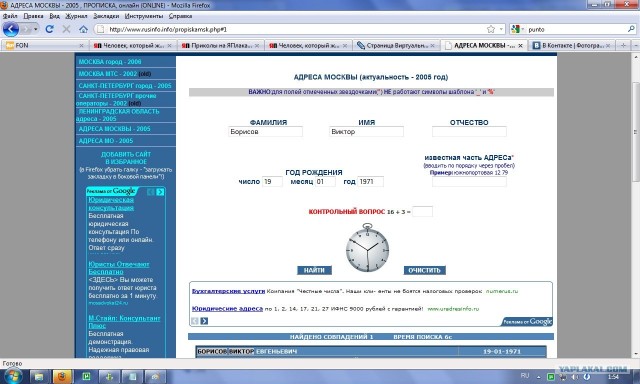Click the stopwatch clock image

(367, 248)
